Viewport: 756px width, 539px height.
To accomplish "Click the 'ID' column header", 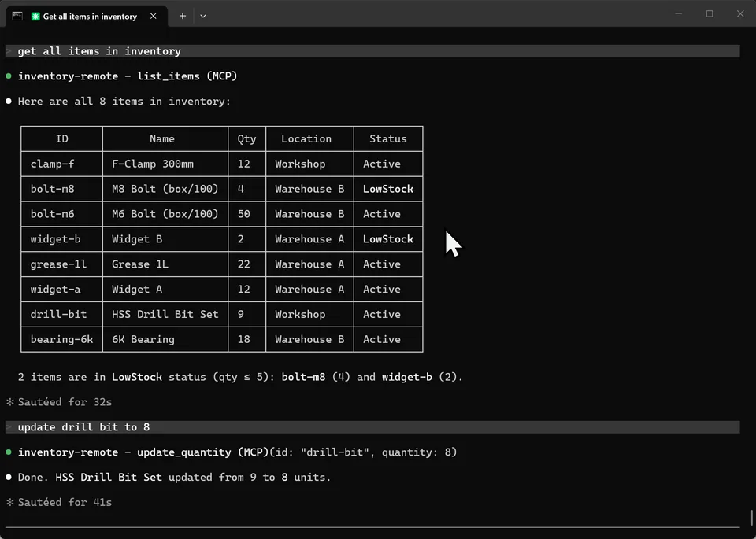I will pos(61,138).
